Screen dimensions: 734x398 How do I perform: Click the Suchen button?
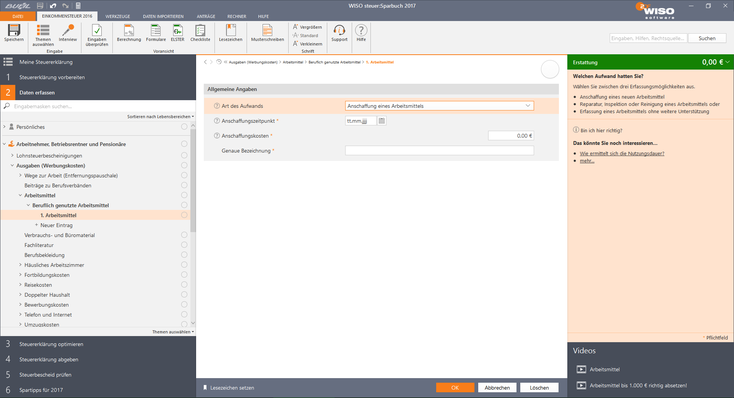pyautogui.click(x=707, y=38)
